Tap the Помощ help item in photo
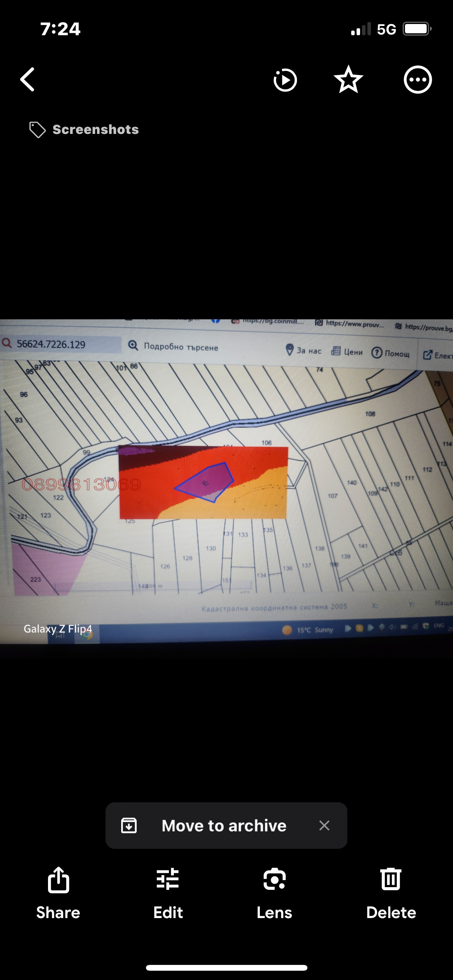 click(x=391, y=353)
